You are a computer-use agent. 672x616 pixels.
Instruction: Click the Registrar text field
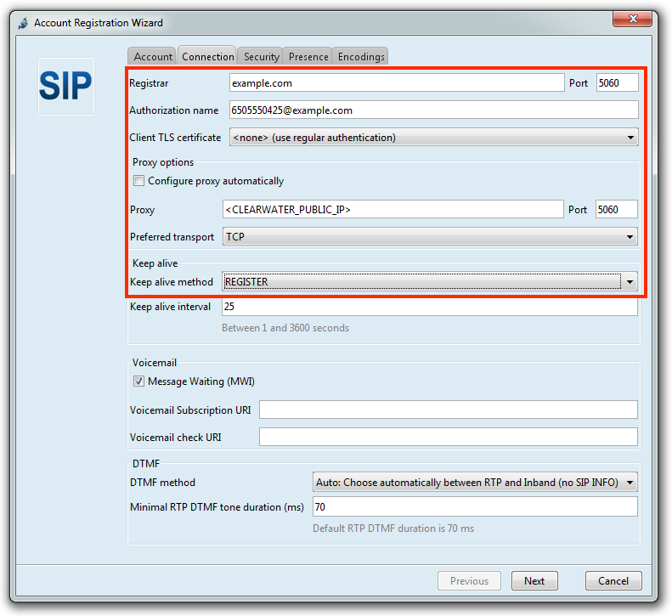click(397, 83)
